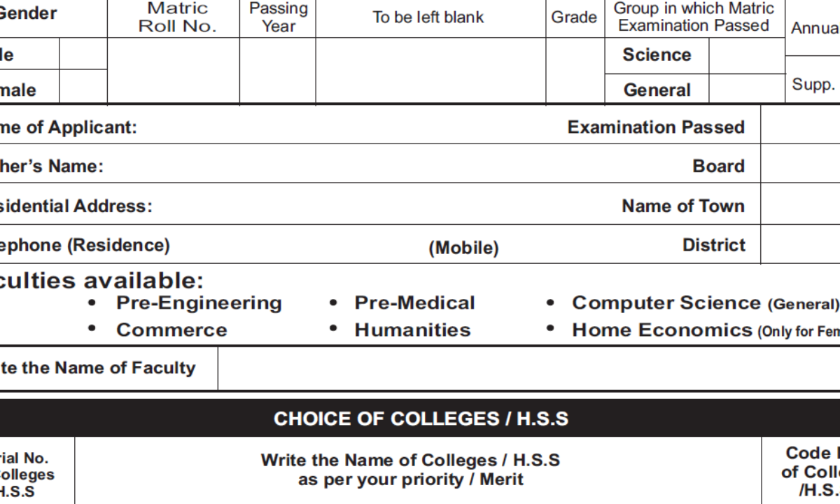Check the General group box

click(x=746, y=89)
